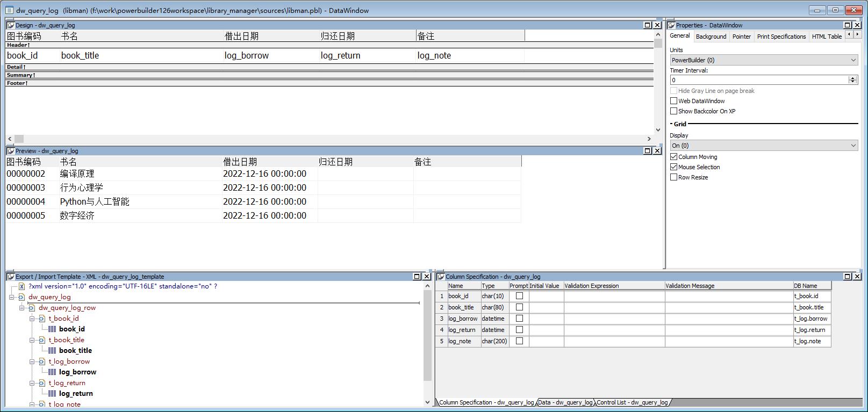
Task: Toggle Prompt checkbox for log_borrow row
Action: coord(519,319)
